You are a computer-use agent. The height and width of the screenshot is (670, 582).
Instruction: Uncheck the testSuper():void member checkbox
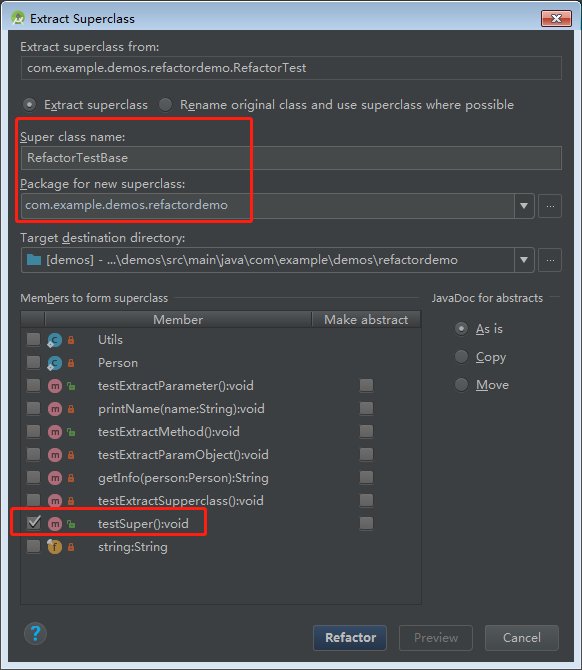[x=33, y=523]
